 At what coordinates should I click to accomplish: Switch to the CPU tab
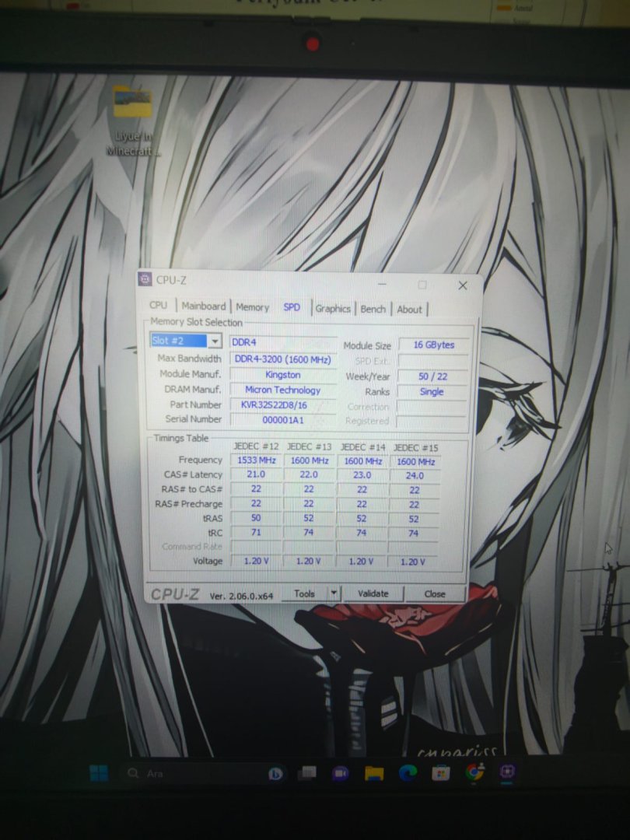coord(158,305)
